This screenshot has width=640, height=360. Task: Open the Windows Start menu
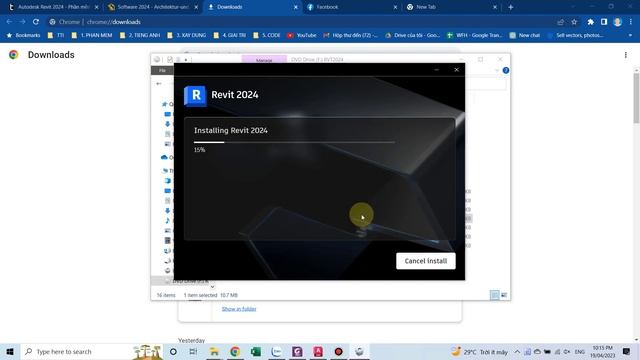10,351
